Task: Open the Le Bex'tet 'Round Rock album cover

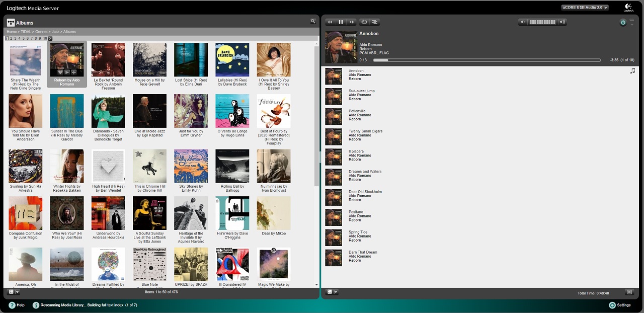Action: 108,60
